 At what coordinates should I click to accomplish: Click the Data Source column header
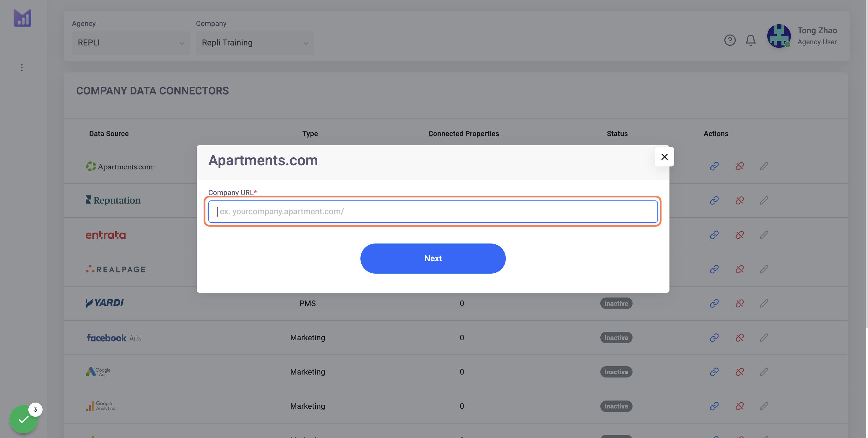(109, 134)
